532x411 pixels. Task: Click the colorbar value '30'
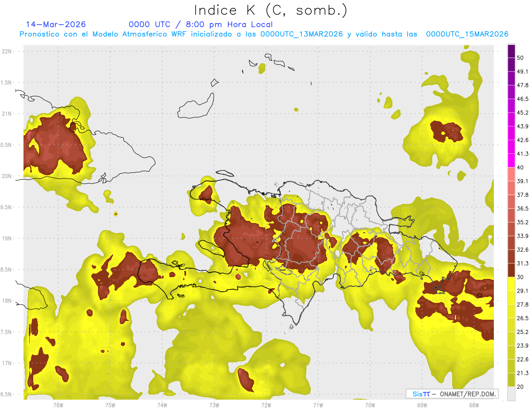click(520, 277)
